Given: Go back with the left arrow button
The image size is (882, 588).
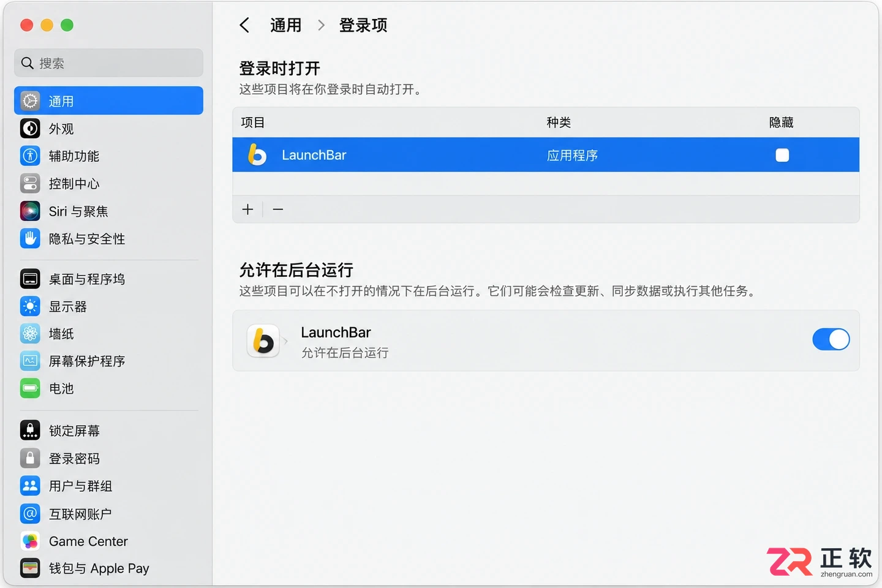Looking at the screenshot, I should [244, 25].
